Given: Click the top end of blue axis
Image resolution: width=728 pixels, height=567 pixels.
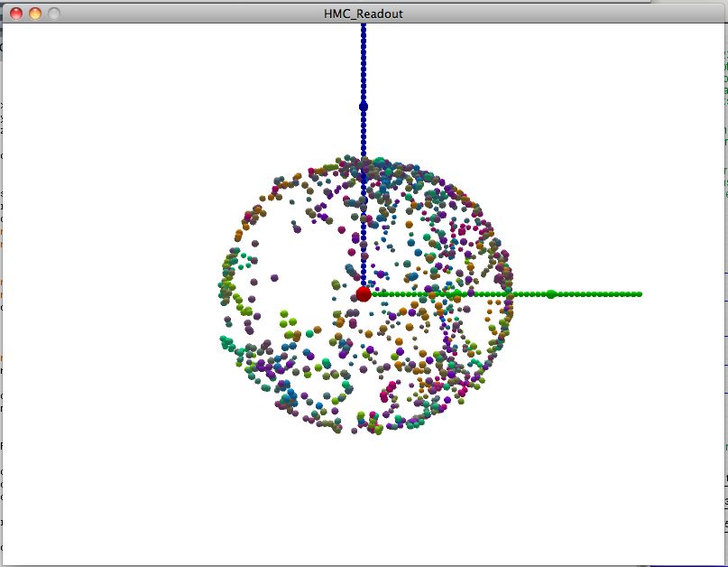Looking at the screenshot, I should pyautogui.click(x=364, y=27).
